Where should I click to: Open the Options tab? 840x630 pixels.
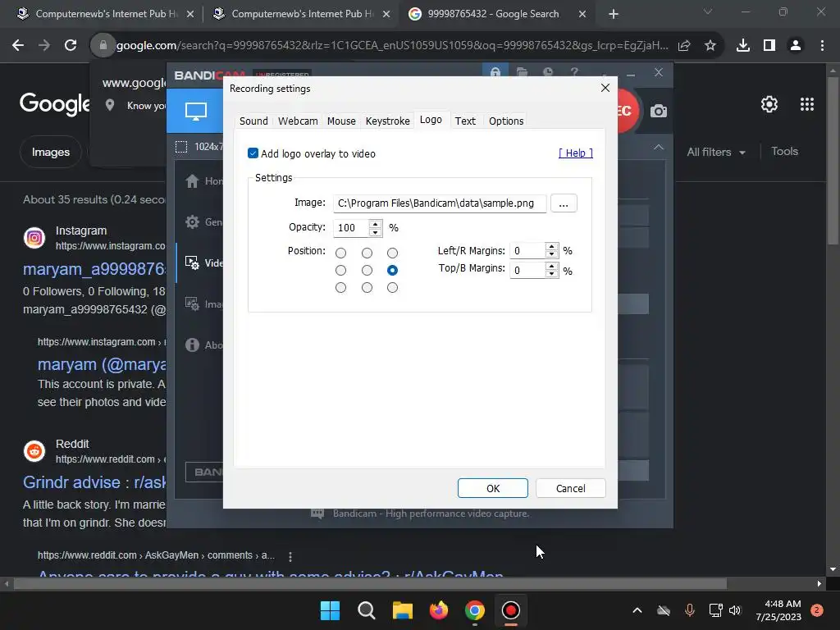505,121
